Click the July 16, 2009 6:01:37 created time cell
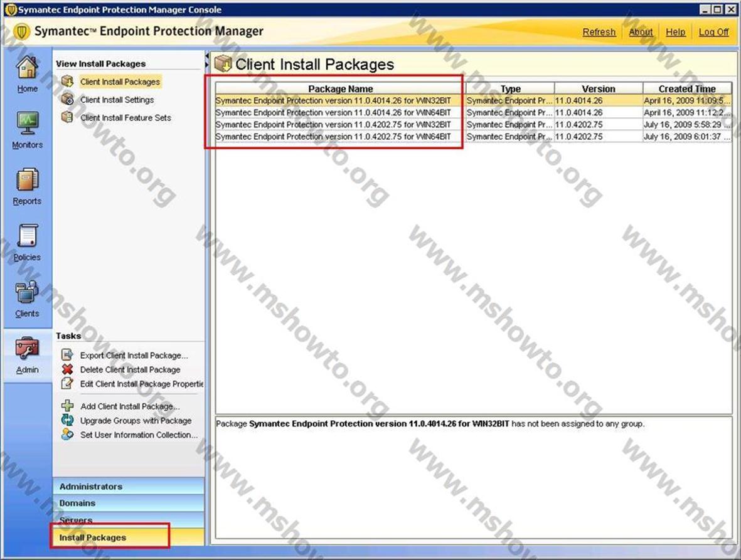Image resolution: width=741 pixels, height=560 pixels. (686, 136)
